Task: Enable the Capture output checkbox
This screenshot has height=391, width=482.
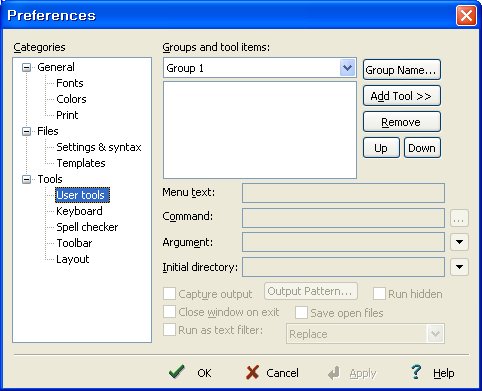Action: click(169, 294)
